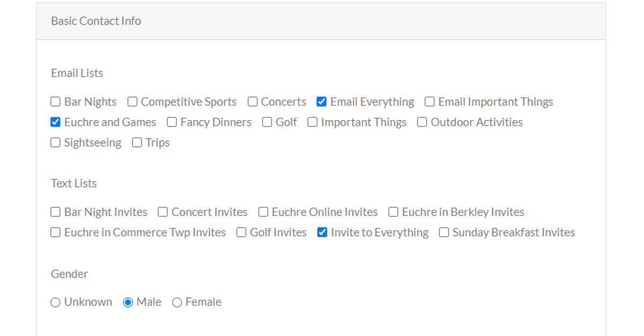Check Concert Invites text list

point(163,212)
